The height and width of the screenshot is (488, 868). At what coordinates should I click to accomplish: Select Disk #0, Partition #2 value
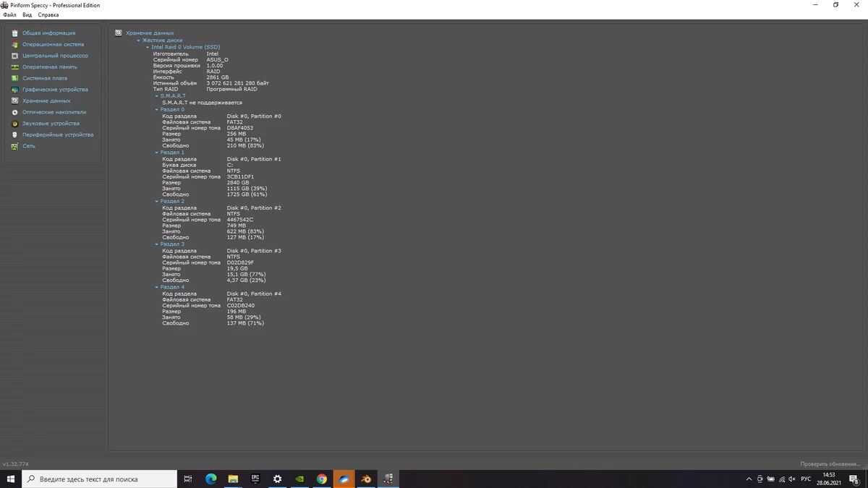(x=254, y=208)
